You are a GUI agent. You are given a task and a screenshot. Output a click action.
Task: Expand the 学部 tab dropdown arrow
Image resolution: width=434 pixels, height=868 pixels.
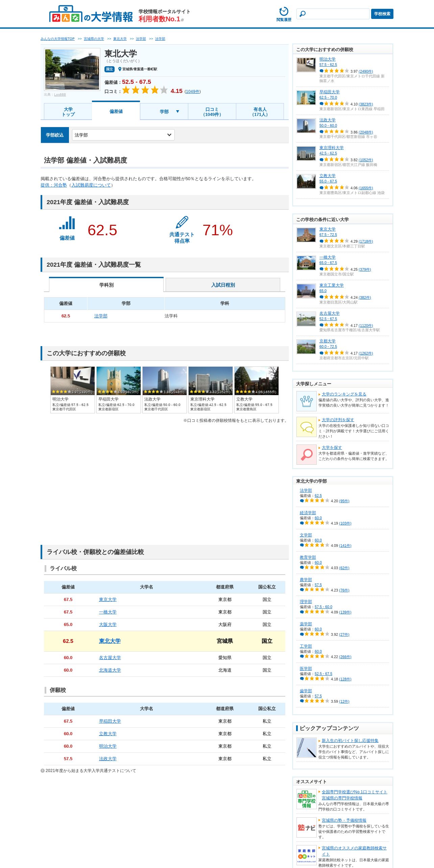pyautogui.click(x=177, y=111)
